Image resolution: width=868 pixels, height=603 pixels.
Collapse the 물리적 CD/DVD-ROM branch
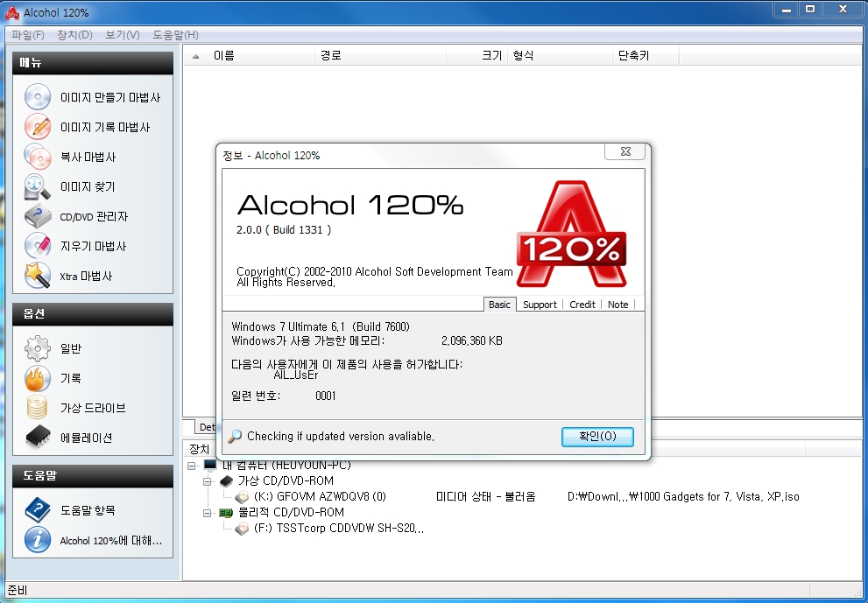point(208,513)
